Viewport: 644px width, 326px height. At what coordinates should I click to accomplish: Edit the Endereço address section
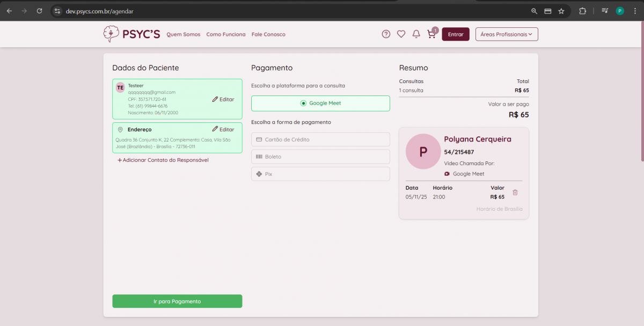(x=223, y=129)
